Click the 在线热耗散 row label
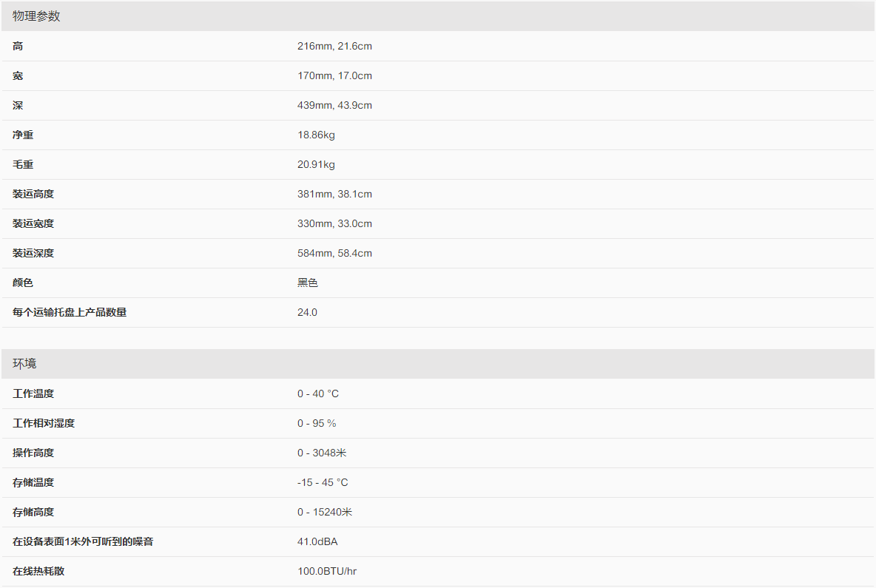Screen dimensions: 876x588 pyautogui.click(x=38, y=571)
